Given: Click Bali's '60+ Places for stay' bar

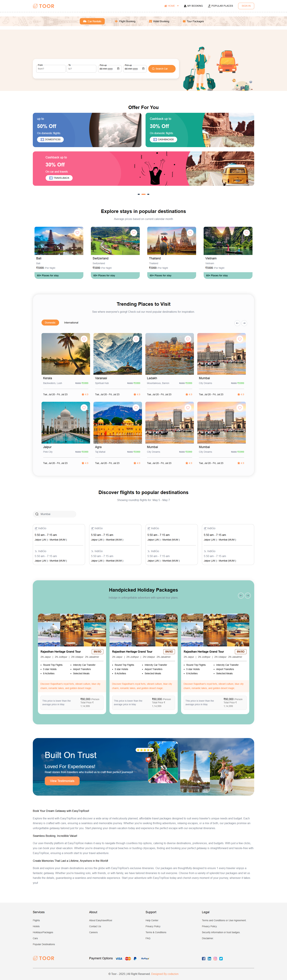Looking at the screenshot, I should [59, 275].
